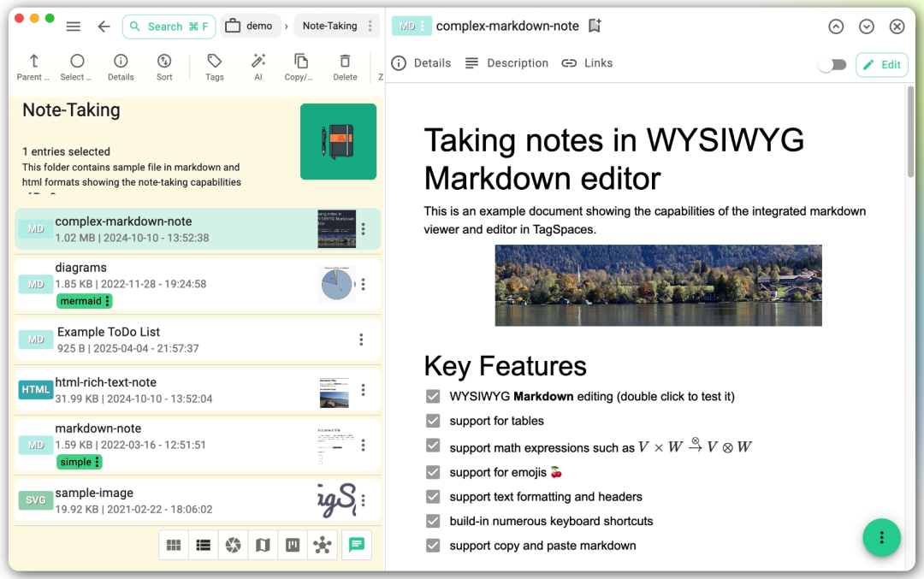Open folder Details from the toolbar
Screen dimensions: 924x579
[121, 68]
